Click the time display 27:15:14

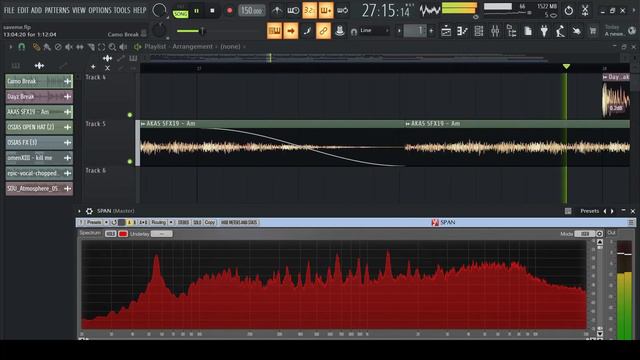point(386,11)
